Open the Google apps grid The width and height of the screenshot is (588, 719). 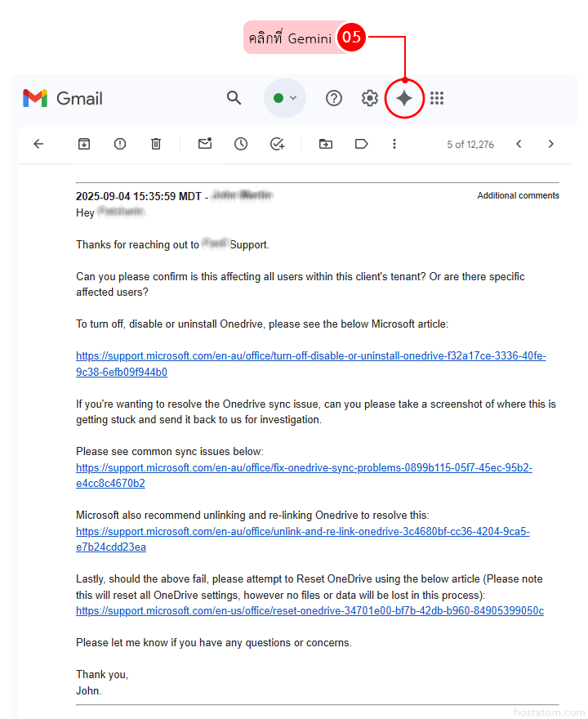(437, 99)
